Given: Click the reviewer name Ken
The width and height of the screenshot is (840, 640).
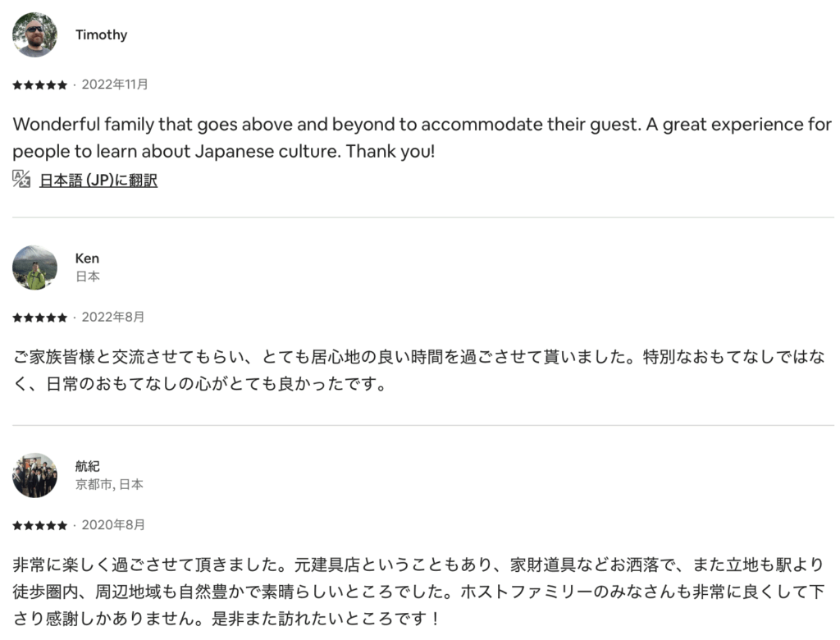Looking at the screenshot, I should (x=87, y=258).
